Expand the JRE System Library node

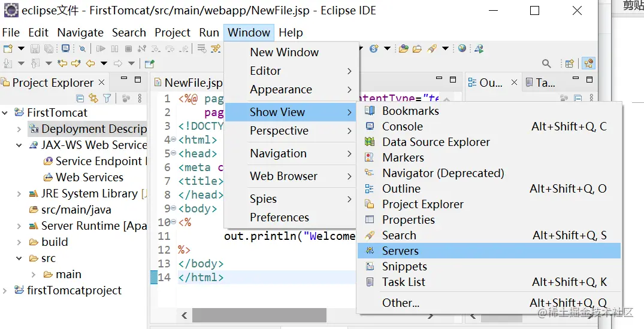pyautogui.click(x=19, y=194)
